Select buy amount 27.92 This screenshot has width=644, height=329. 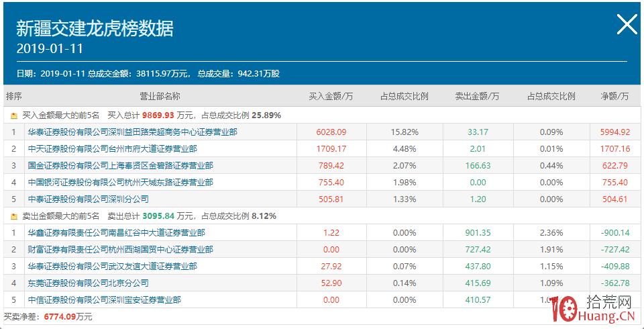331,267
